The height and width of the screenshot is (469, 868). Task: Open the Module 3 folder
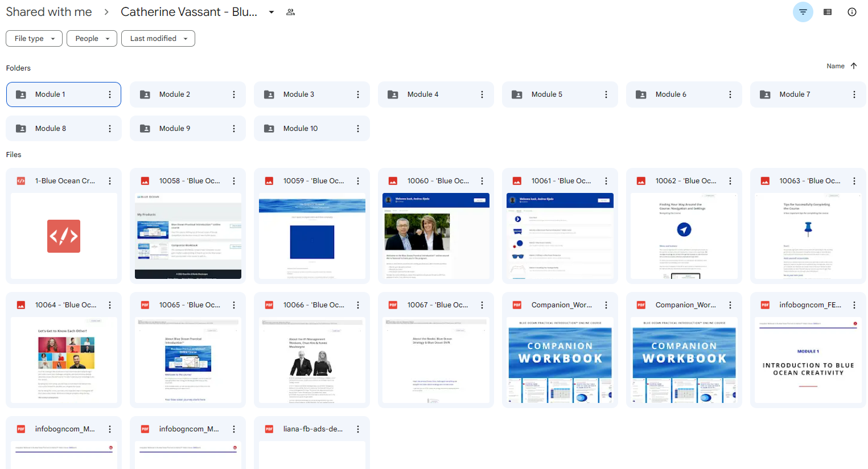312,94
